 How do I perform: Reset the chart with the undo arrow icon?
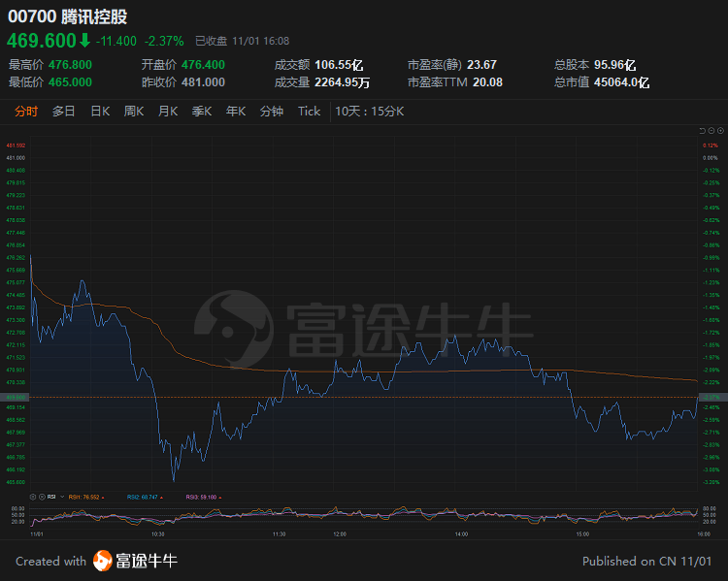[702, 131]
